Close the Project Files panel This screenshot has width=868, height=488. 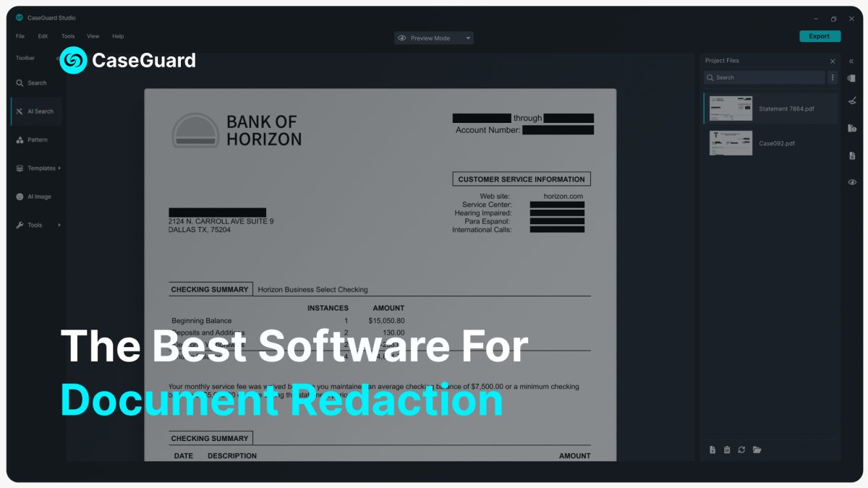coord(833,61)
